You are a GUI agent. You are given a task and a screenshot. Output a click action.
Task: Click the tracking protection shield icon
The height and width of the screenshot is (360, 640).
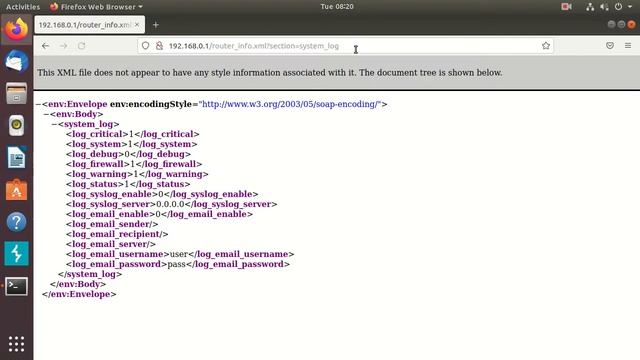145,46
